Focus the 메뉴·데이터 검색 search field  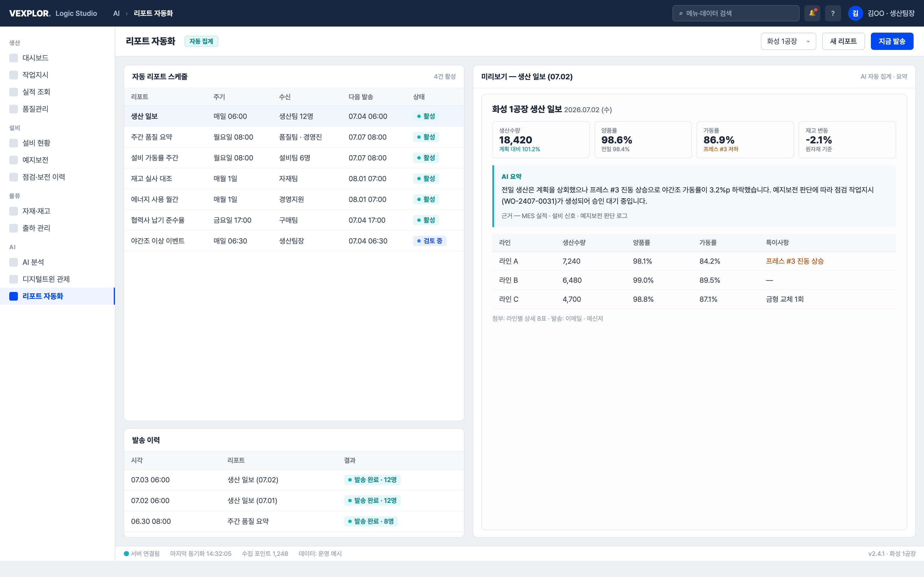click(x=736, y=13)
